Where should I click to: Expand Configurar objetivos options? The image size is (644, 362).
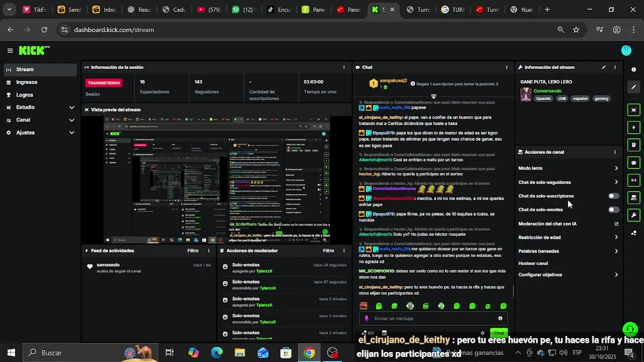tap(616, 275)
